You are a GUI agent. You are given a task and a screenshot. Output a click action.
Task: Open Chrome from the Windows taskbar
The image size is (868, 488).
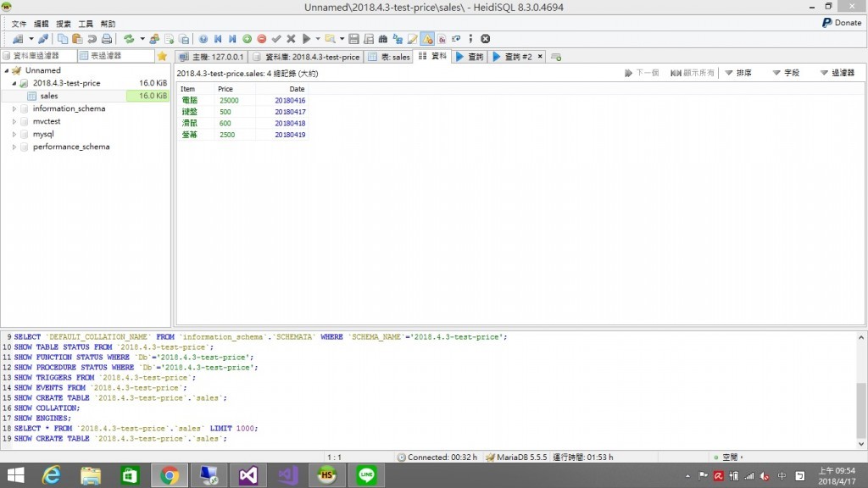(170, 475)
